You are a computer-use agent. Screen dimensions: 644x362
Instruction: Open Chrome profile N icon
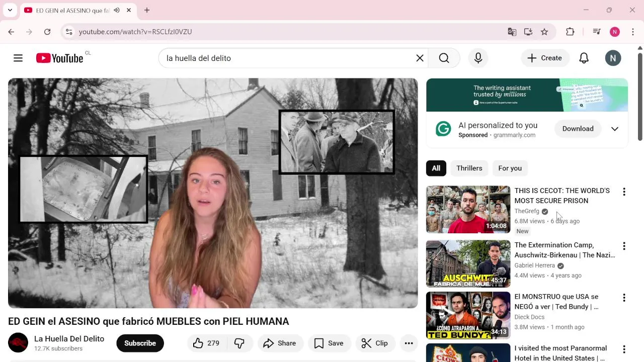(x=615, y=32)
